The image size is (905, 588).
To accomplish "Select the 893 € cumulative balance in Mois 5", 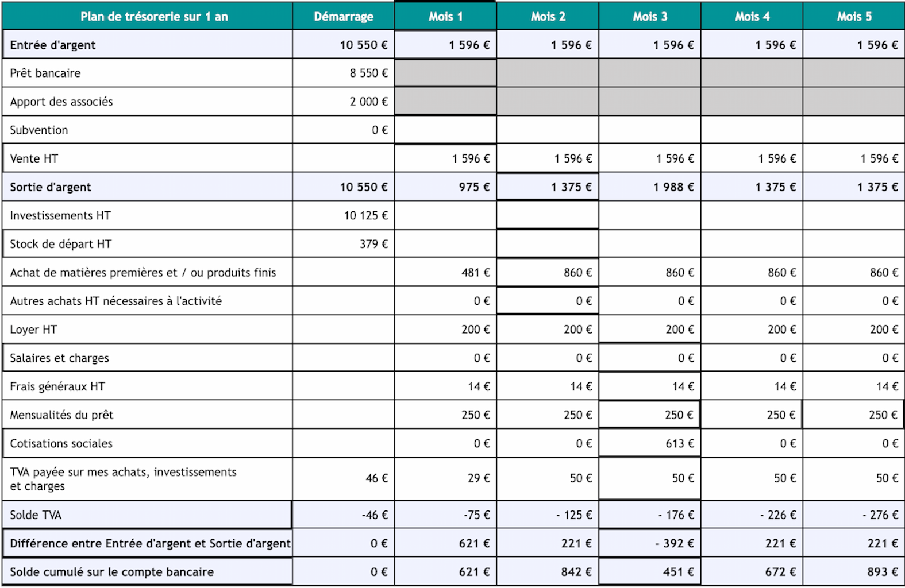I will click(x=854, y=572).
